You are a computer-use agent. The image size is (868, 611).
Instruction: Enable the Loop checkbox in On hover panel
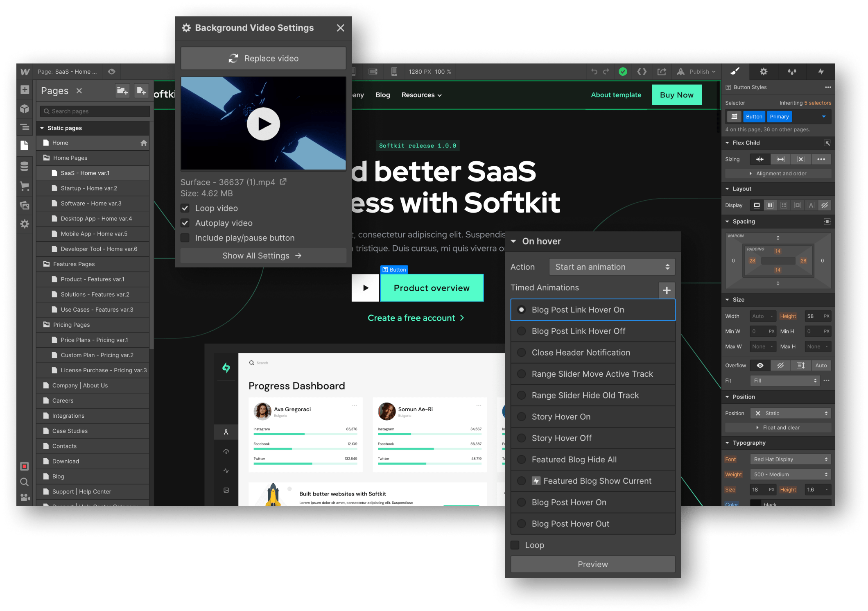[x=515, y=545]
